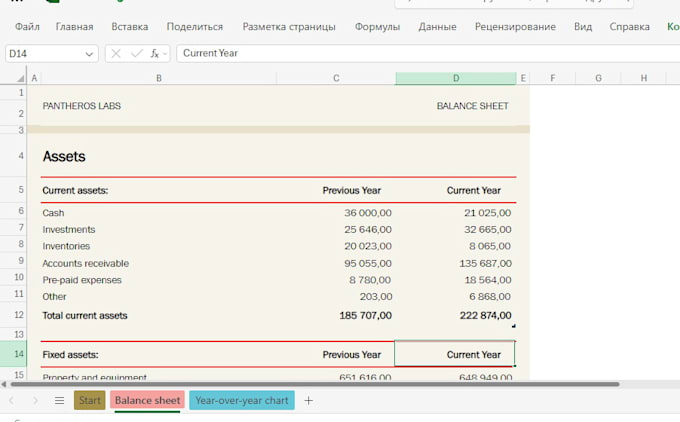Screen dimensions: 680x422
Task: Switch to the Вид tab
Action: (583, 27)
